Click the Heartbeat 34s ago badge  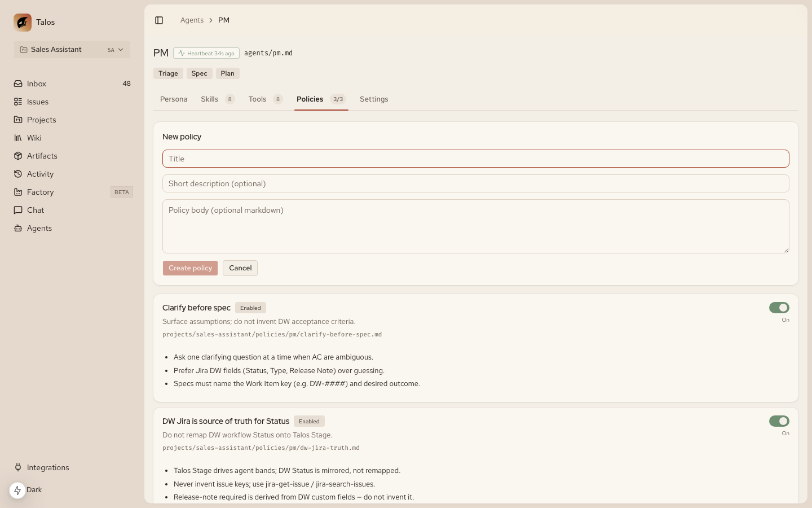coord(206,53)
